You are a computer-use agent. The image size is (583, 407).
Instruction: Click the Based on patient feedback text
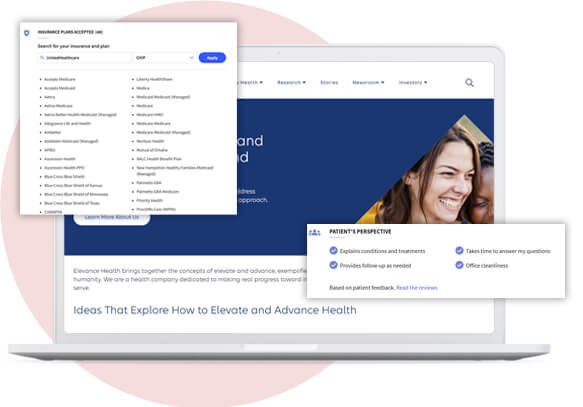[x=362, y=287]
